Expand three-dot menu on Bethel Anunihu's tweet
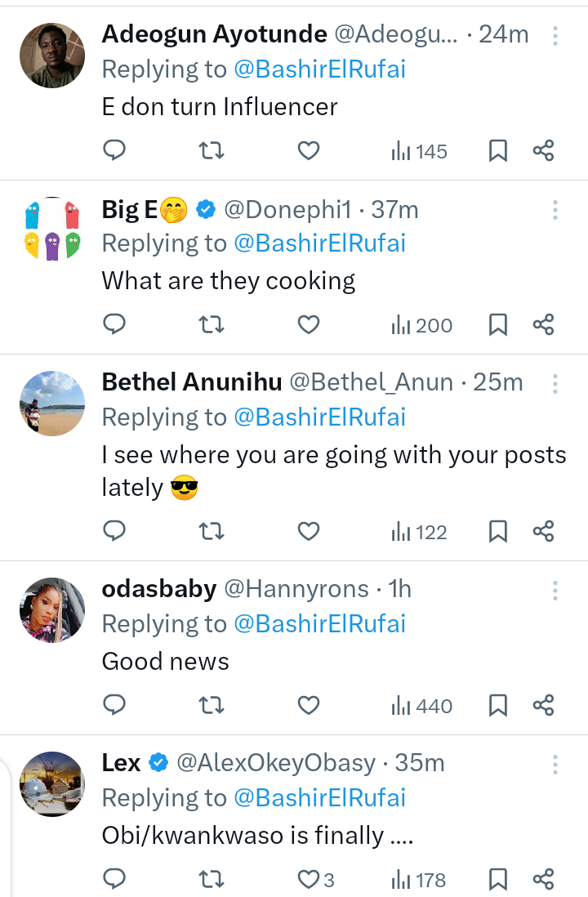 [555, 384]
